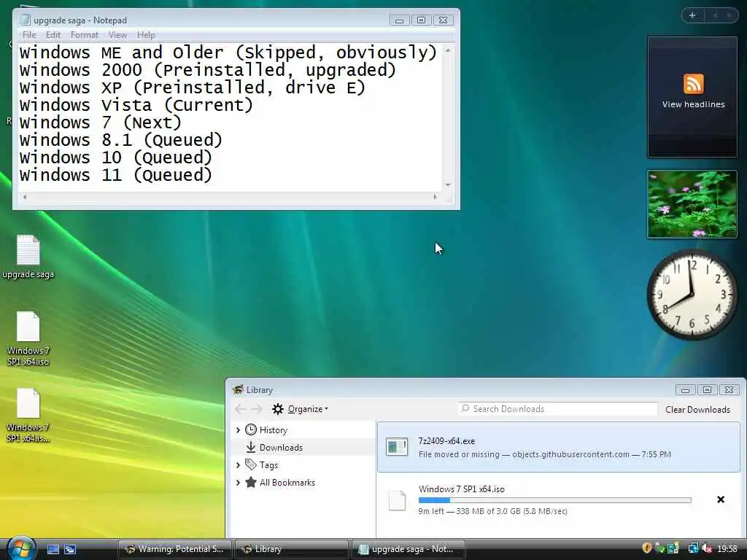Click Notepad horizontal scroll right arrow
This screenshot has width=747, height=560.
[435, 197]
